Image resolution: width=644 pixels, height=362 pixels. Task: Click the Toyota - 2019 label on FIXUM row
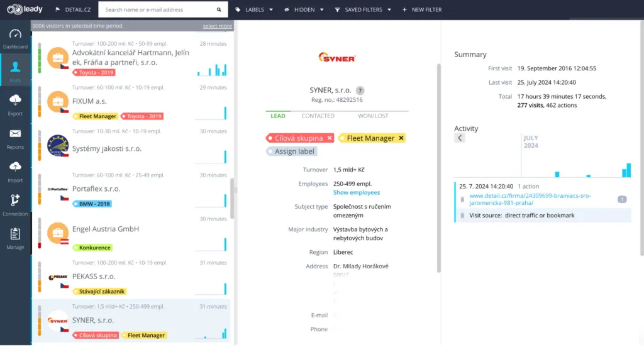click(x=142, y=116)
